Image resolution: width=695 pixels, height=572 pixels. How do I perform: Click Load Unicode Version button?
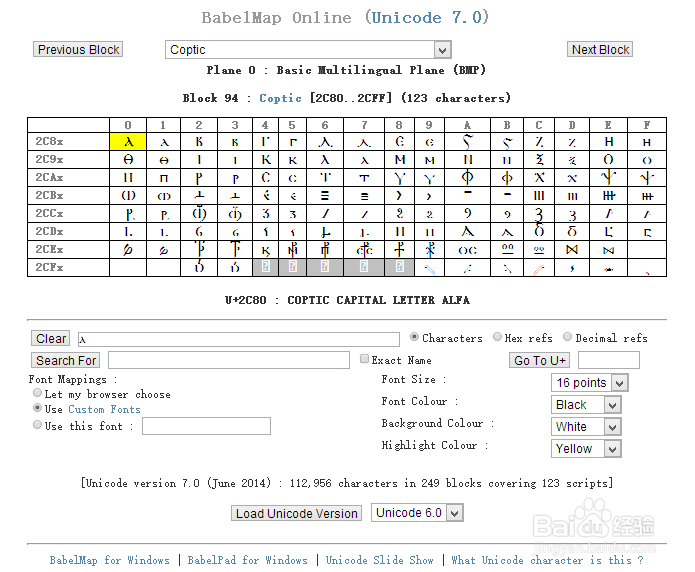coord(297,513)
